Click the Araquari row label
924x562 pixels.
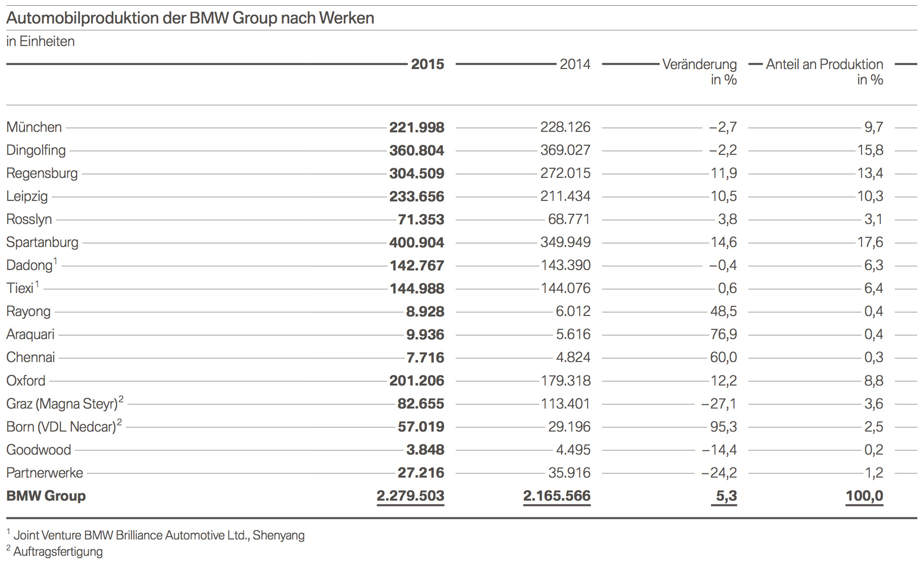click(x=30, y=335)
